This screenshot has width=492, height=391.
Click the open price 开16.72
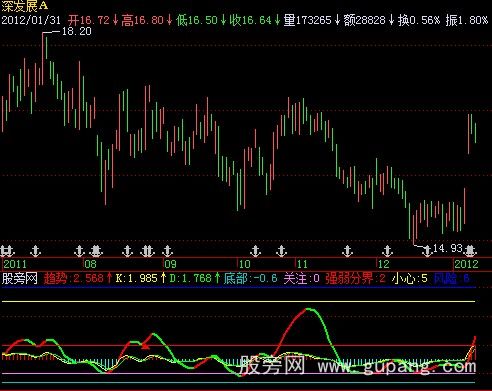pos(89,20)
